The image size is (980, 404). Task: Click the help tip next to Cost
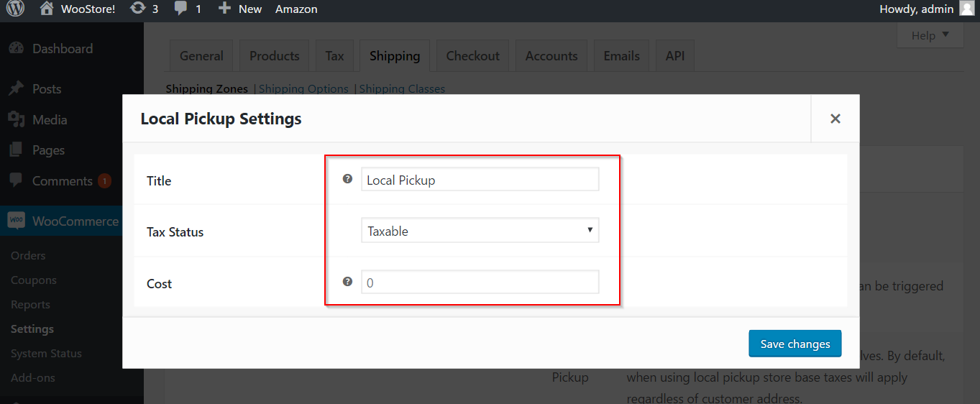coord(348,282)
